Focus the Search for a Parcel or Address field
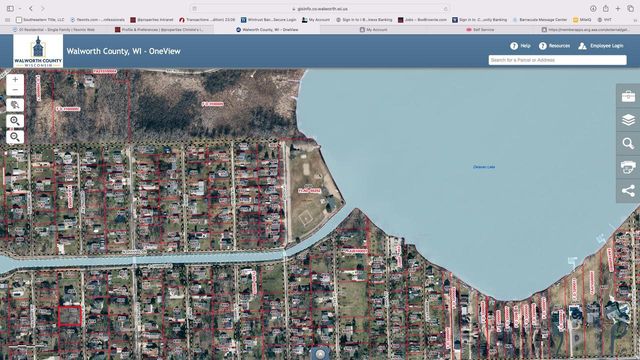The height and width of the screenshot is (360, 640). click(x=557, y=60)
